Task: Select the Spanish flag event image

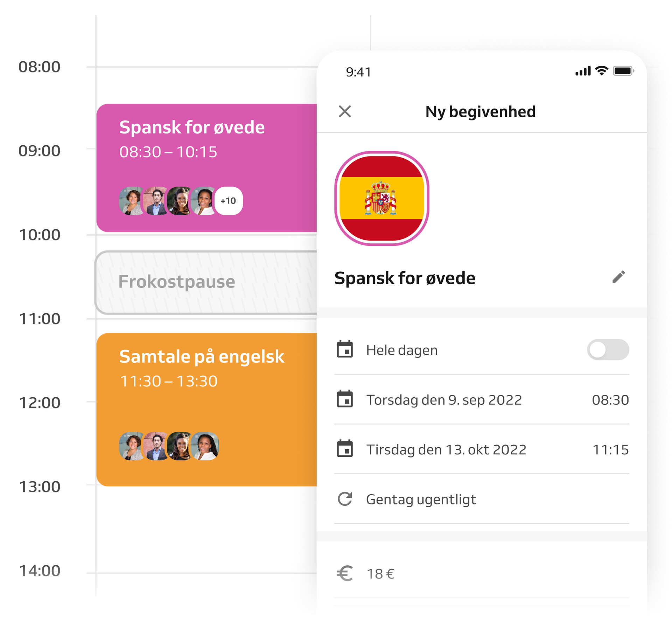Action: point(381,198)
